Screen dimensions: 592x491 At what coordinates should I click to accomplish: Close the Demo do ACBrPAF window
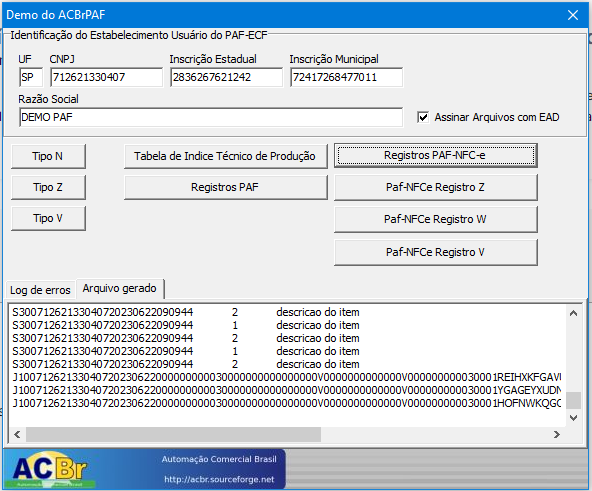(573, 15)
